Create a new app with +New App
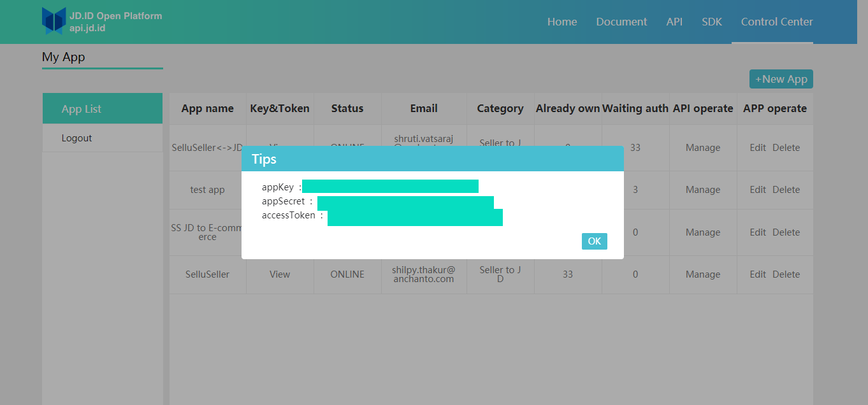Image resolution: width=868 pixels, height=405 pixels. [x=781, y=79]
